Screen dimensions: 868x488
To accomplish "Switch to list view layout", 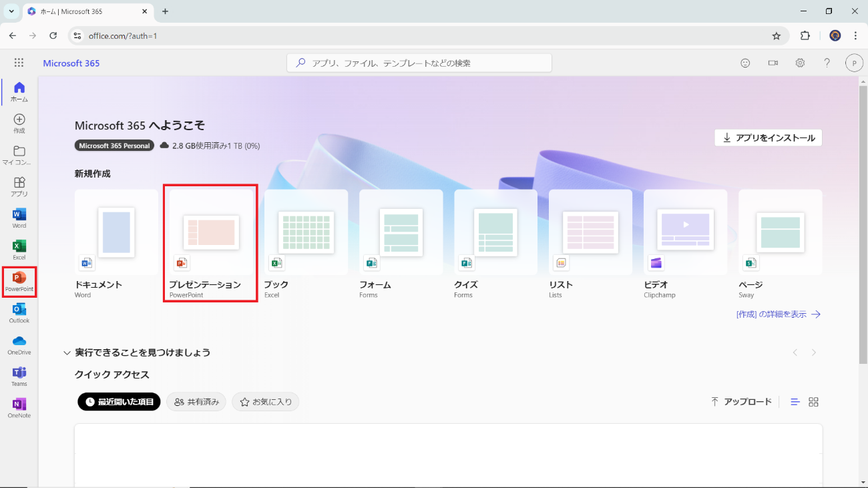I will (x=795, y=402).
